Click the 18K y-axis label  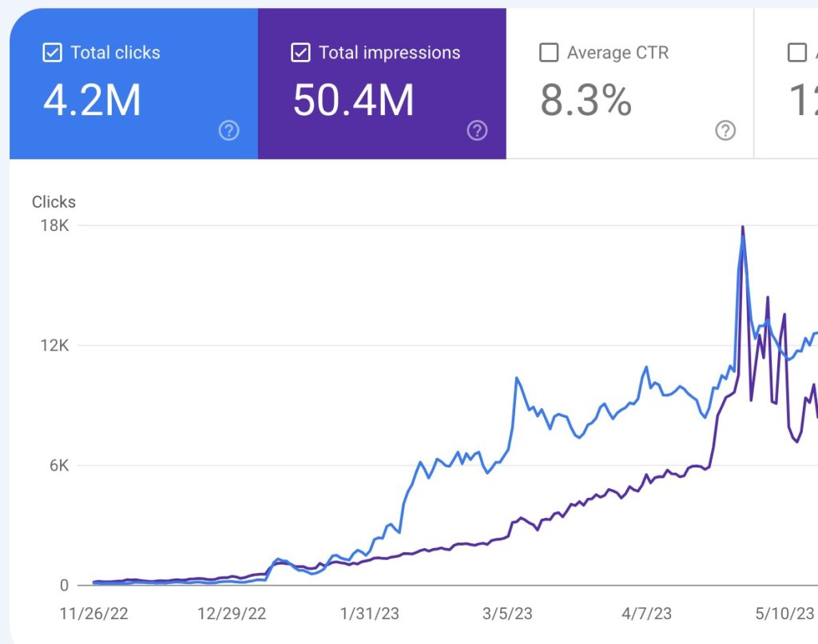coord(55,225)
